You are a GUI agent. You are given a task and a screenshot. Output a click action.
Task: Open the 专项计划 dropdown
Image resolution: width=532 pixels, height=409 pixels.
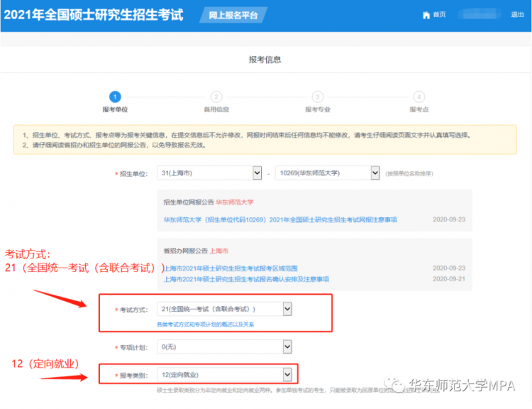coord(225,347)
